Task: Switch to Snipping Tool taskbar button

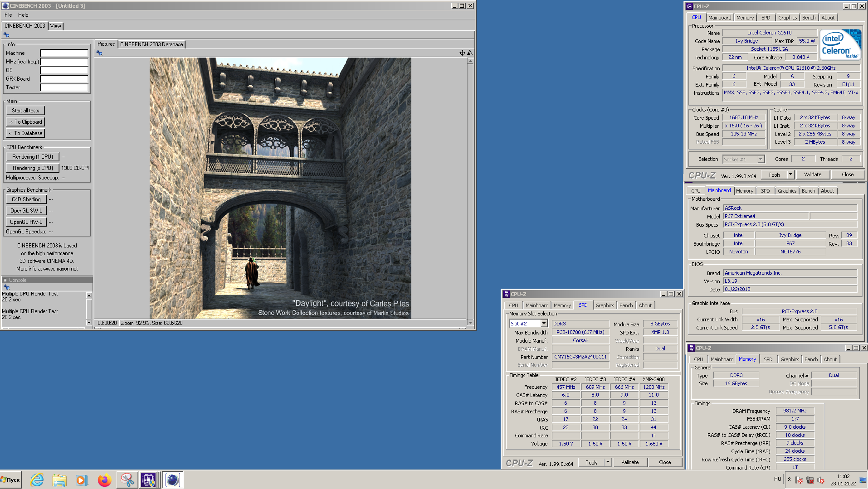Action: 127,479
